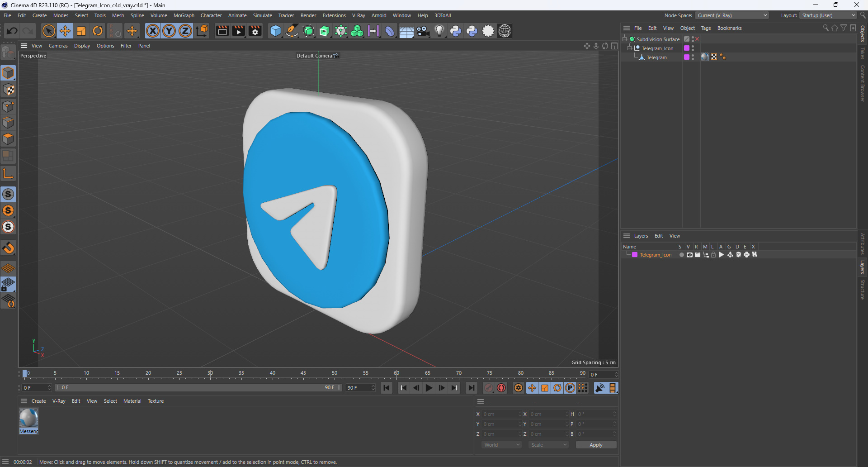
Task: Go to end of animation
Action: click(471, 388)
